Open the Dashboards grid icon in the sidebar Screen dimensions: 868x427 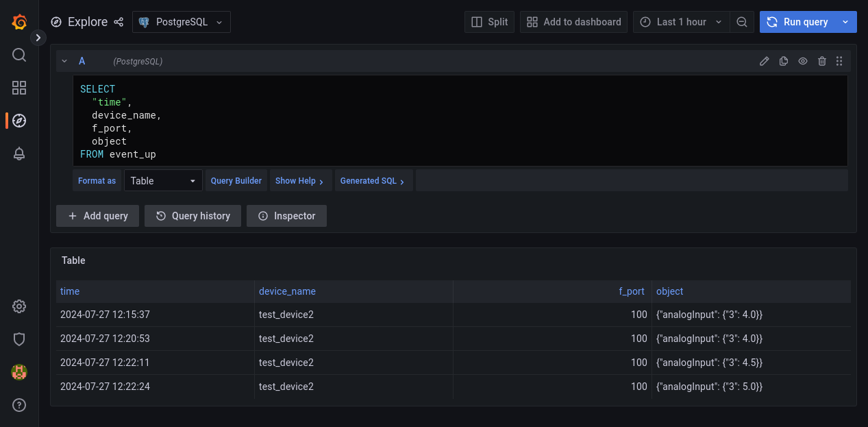tap(19, 88)
